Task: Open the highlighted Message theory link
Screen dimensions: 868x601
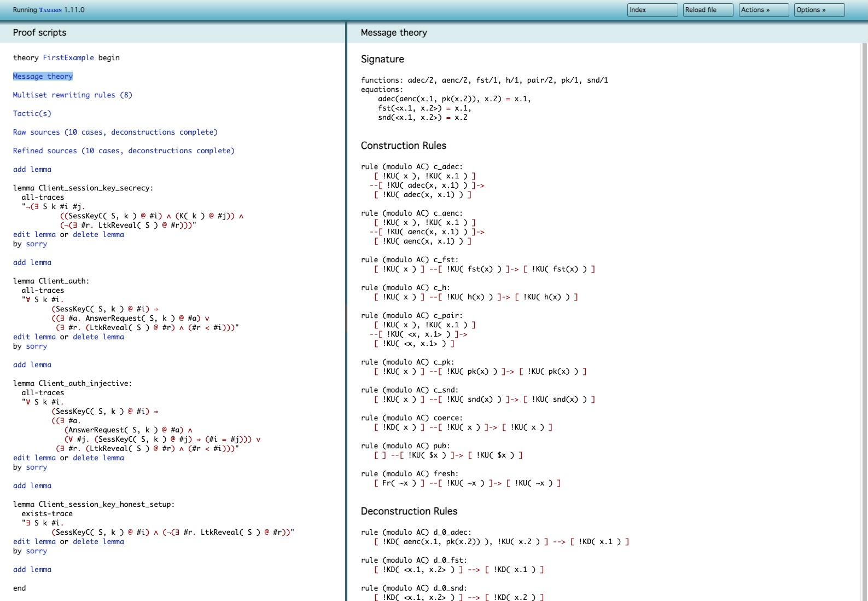Action: [43, 76]
